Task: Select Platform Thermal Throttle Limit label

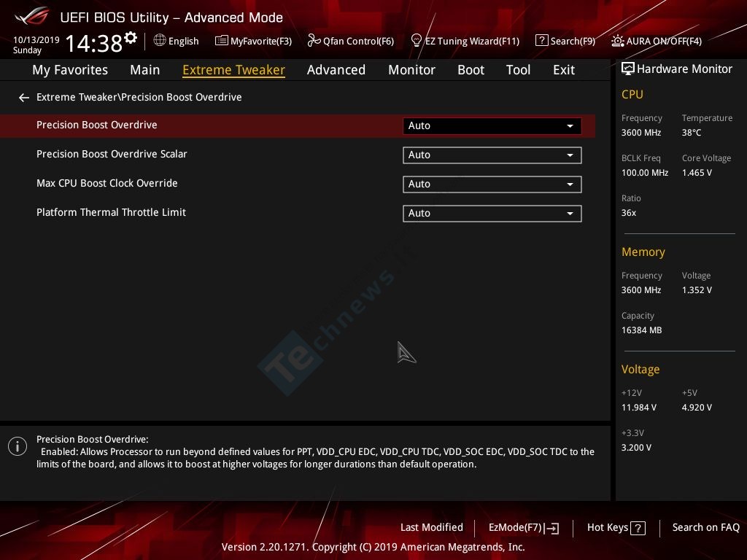Action: 111,212
